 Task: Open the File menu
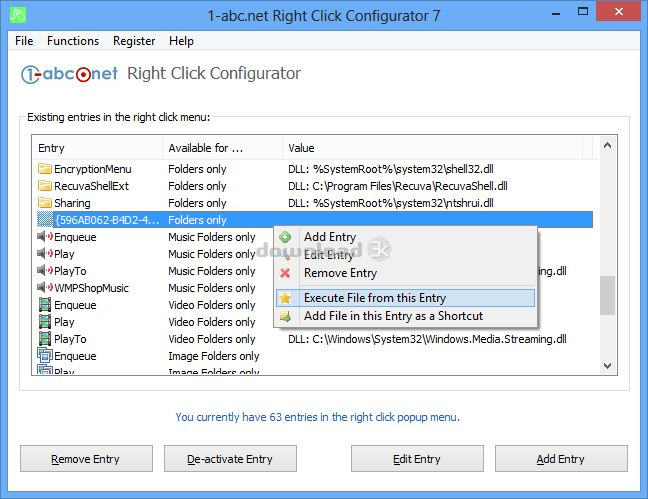point(24,41)
